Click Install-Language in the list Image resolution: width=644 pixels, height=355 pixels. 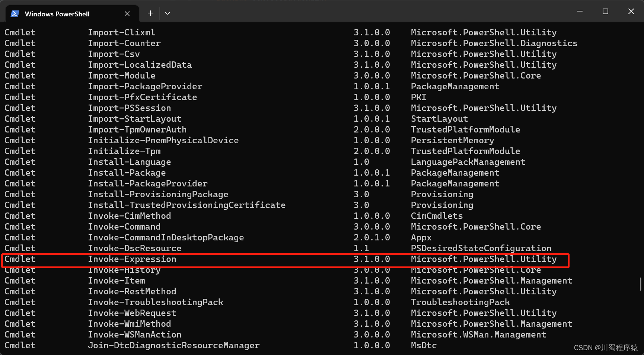(x=130, y=162)
